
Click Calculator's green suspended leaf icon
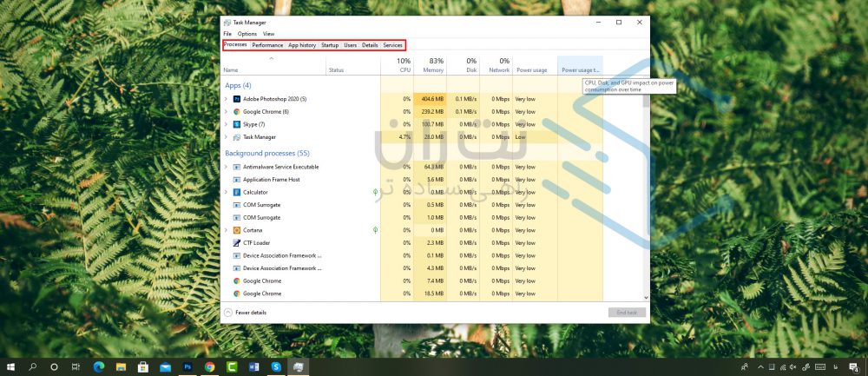point(375,192)
